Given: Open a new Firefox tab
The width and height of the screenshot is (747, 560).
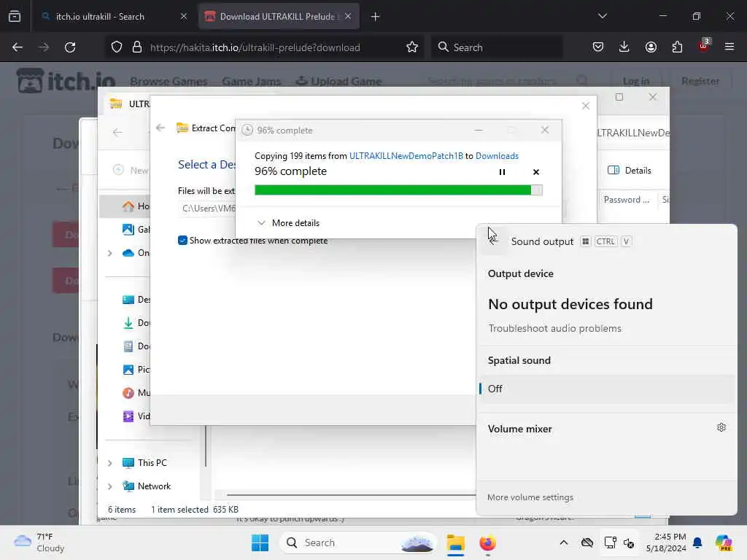Looking at the screenshot, I should 376,17.
